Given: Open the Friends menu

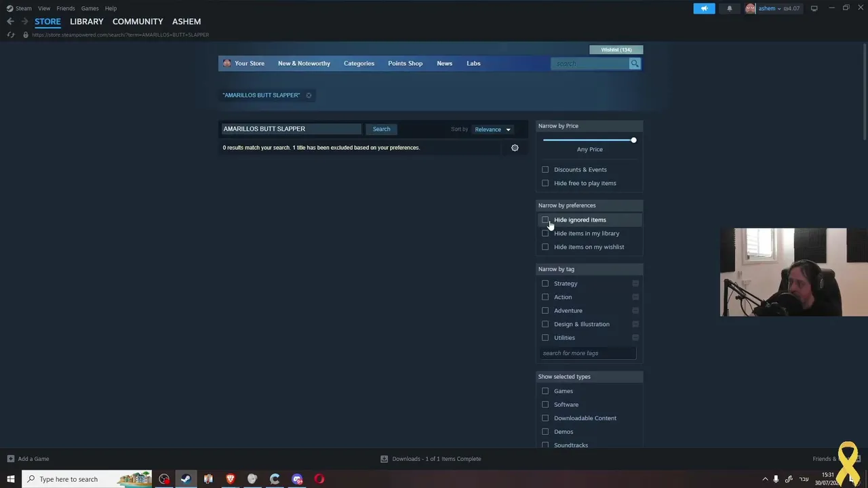Looking at the screenshot, I should pos(66,8).
